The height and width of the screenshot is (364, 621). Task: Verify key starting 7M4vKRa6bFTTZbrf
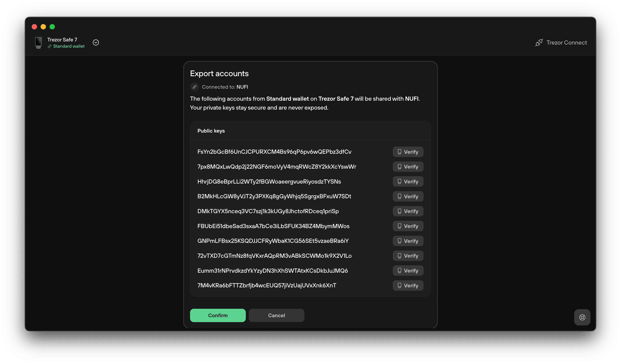point(408,286)
